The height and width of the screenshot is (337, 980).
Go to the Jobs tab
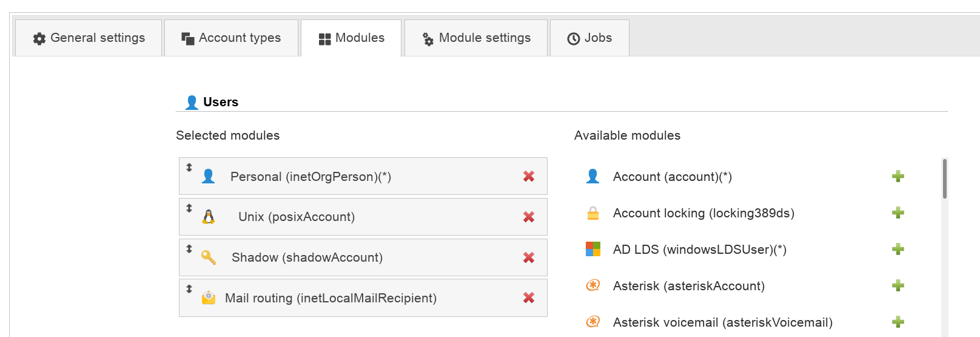click(589, 38)
